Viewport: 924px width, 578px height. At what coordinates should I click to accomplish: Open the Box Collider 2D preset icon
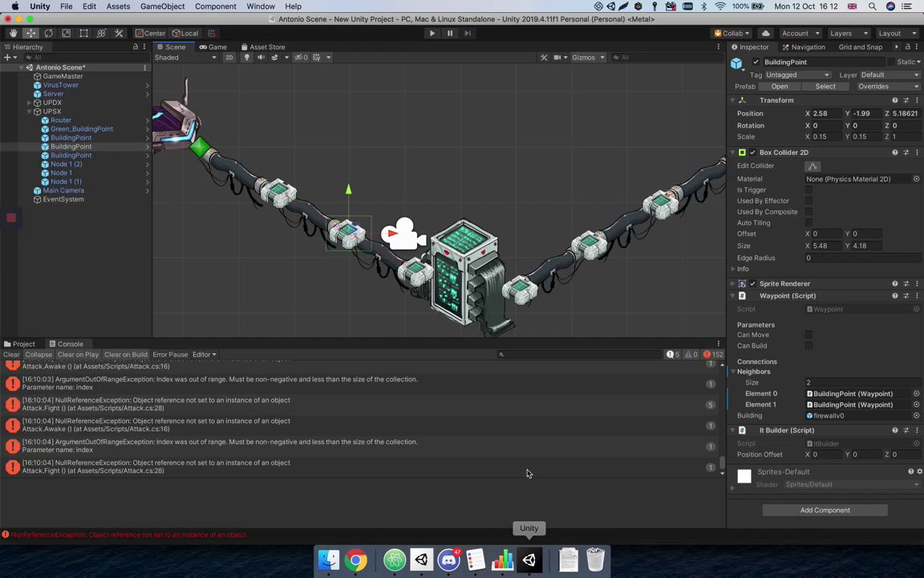point(906,153)
